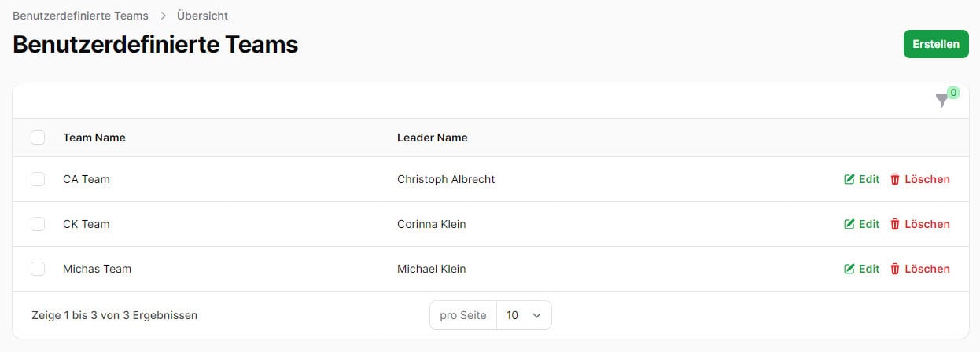This screenshot has height=352, width=980.
Task: Click the Löschen link for Michas Team
Action: [927, 269]
